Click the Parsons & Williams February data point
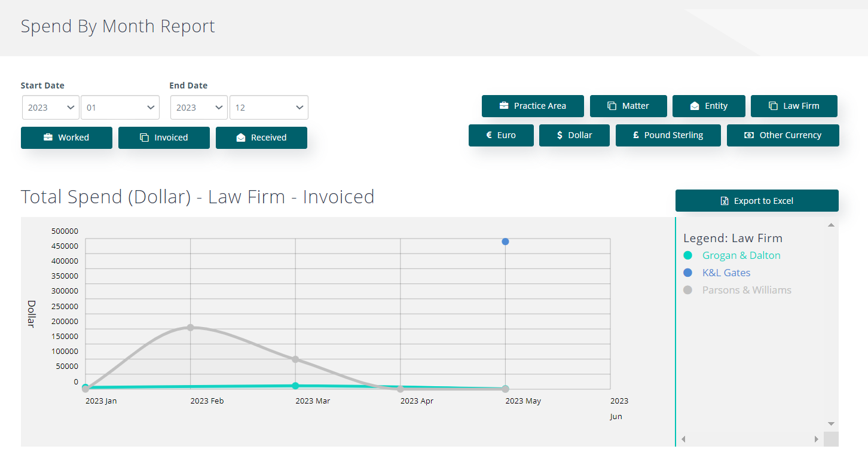The width and height of the screenshot is (868, 452). point(190,328)
